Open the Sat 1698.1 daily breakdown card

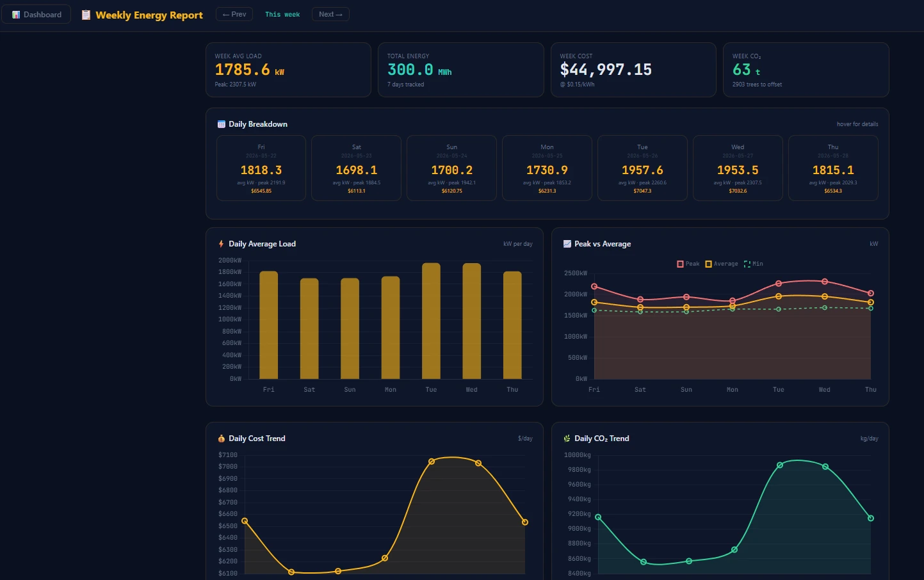[x=357, y=168]
